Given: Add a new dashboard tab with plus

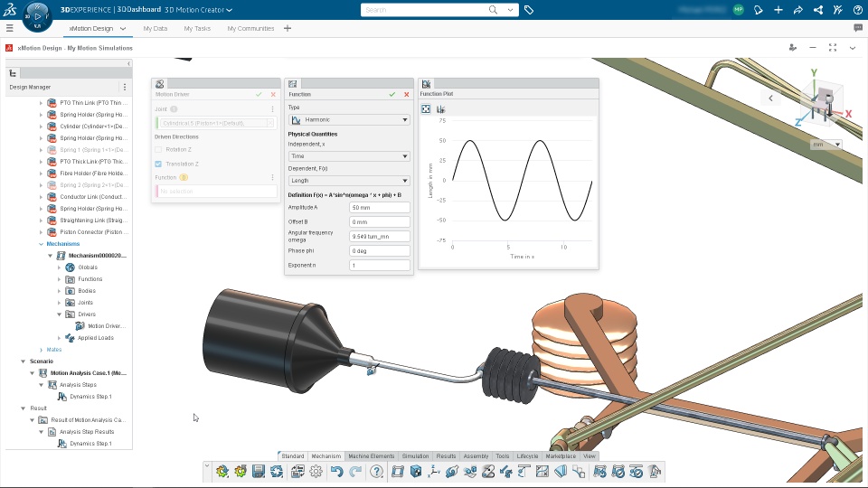Looking at the screenshot, I should point(288,28).
